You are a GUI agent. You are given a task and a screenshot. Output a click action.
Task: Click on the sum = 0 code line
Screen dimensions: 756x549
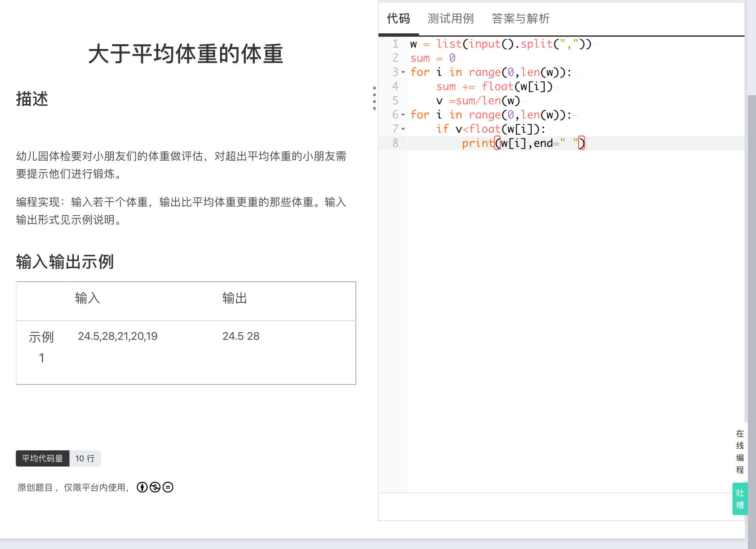click(x=433, y=58)
